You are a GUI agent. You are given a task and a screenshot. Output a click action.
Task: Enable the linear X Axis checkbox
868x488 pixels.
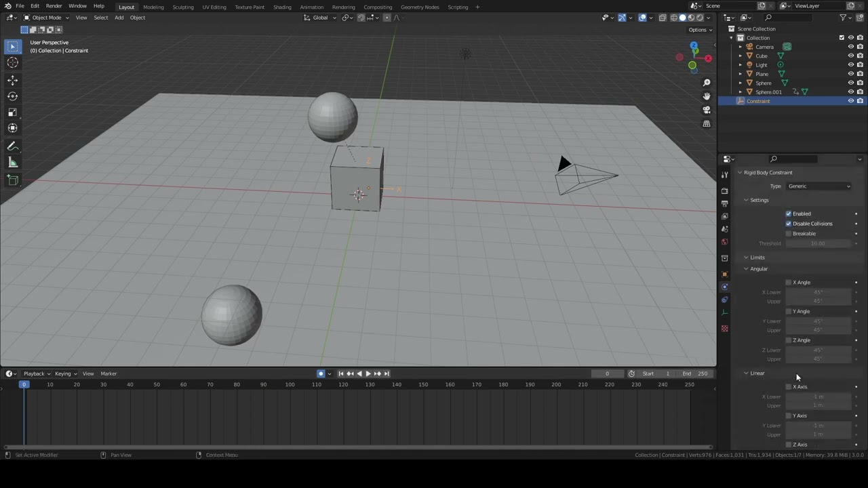coord(789,387)
